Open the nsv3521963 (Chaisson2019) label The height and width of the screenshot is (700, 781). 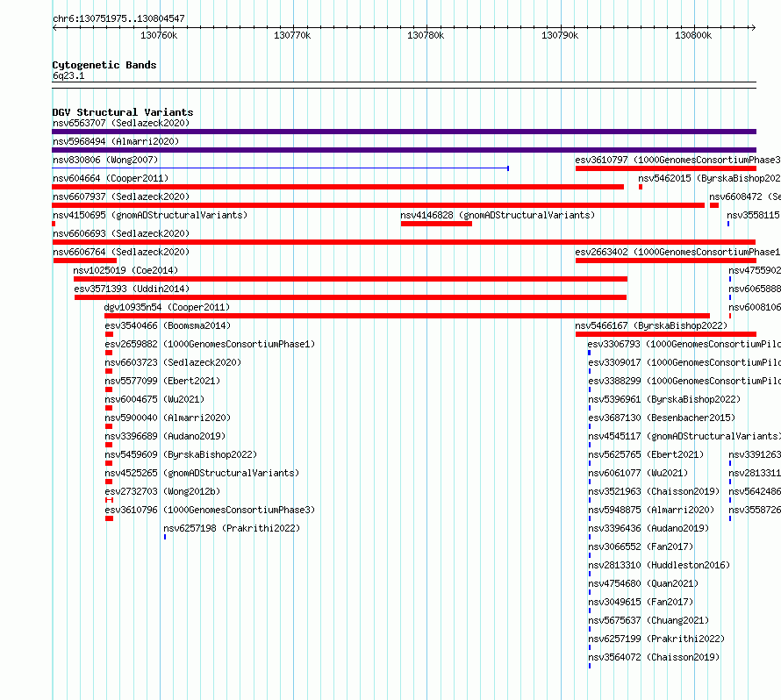654,491
